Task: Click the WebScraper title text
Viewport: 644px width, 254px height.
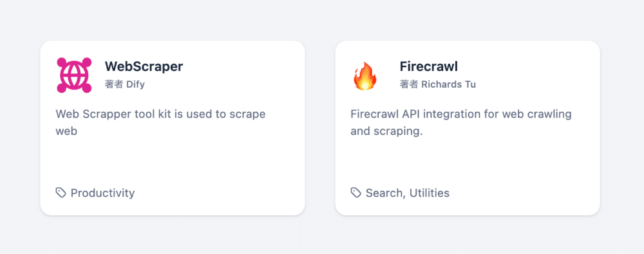Action: tap(144, 66)
